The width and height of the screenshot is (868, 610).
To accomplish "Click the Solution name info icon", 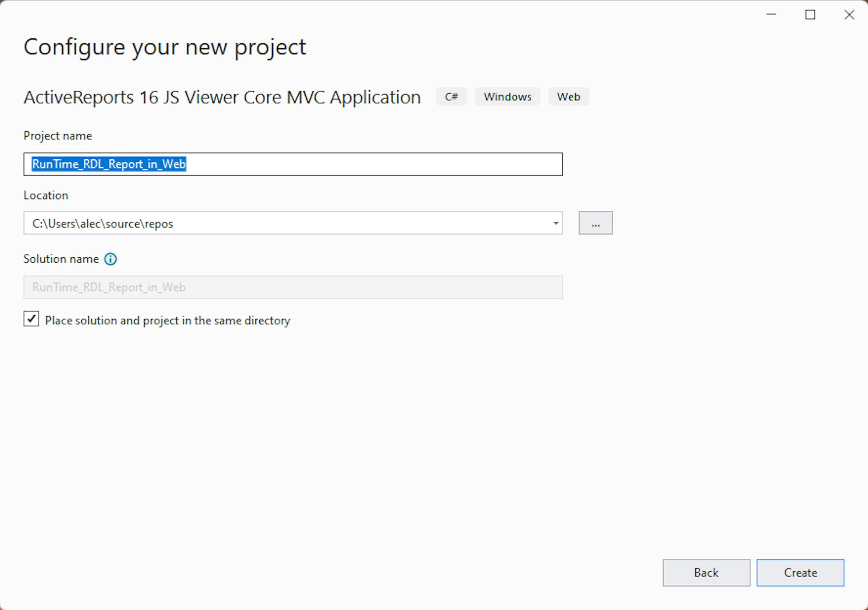I will point(110,259).
